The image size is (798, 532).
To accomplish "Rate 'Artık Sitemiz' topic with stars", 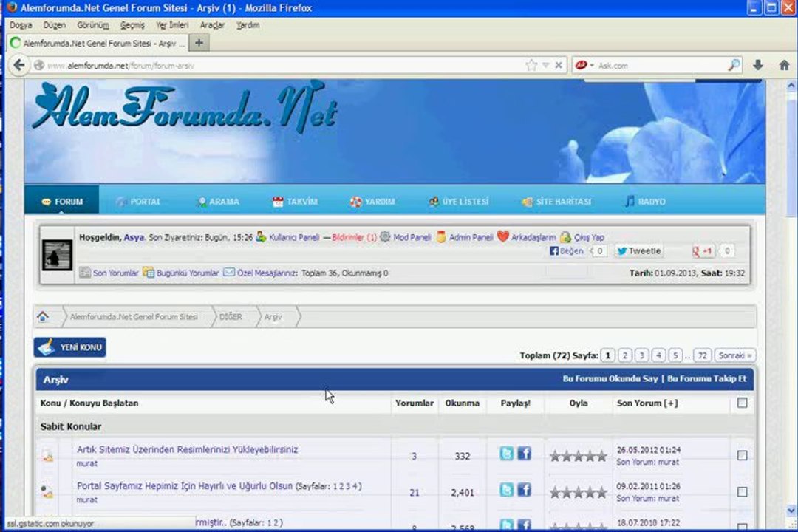I will [x=578, y=456].
